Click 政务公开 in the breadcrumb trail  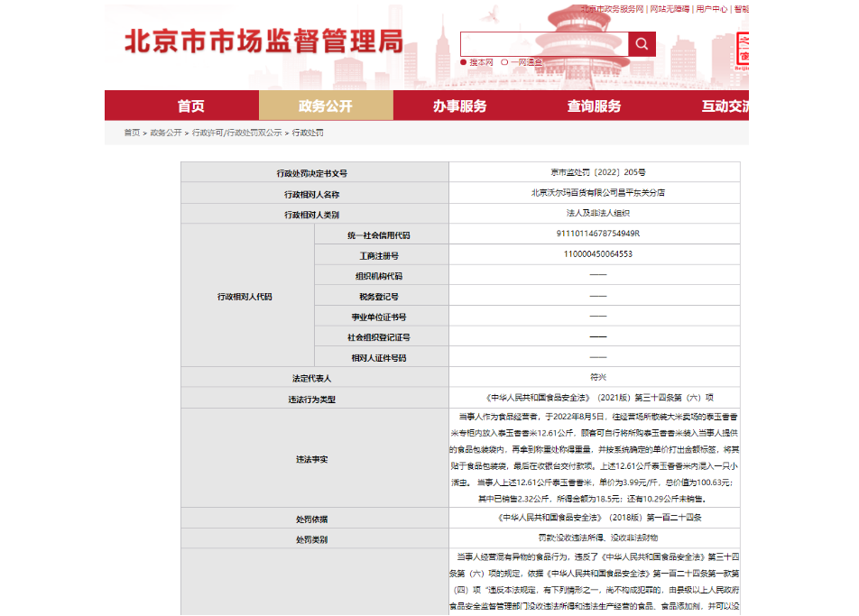tap(166, 133)
